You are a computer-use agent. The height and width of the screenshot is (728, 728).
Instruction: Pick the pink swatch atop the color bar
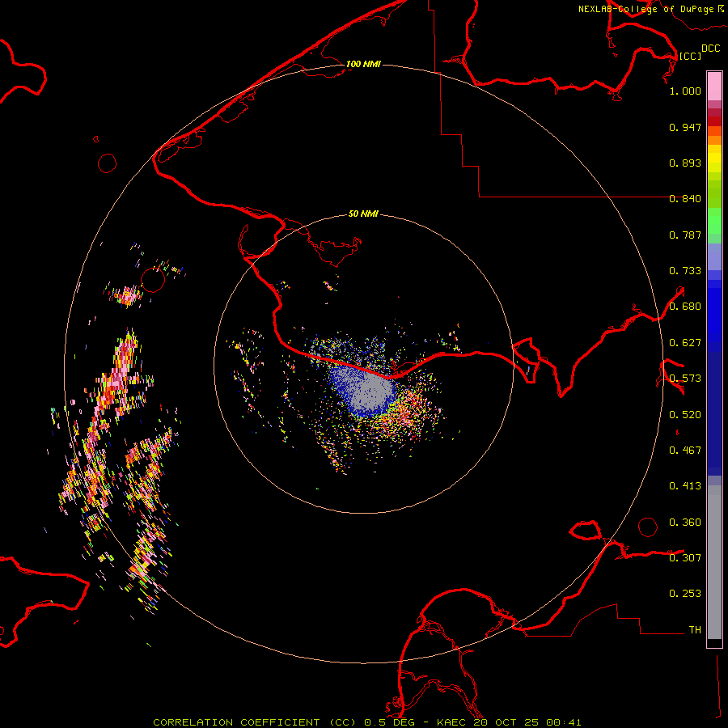coord(714,85)
